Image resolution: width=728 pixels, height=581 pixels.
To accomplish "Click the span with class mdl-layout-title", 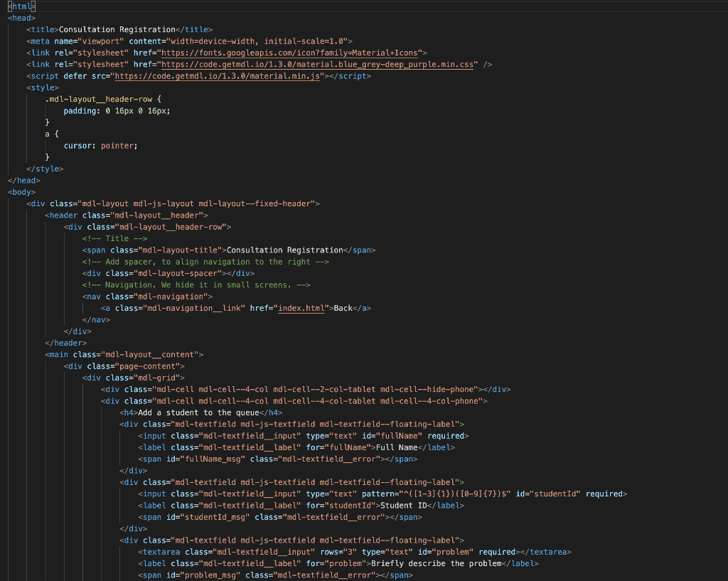I will 229,250.
